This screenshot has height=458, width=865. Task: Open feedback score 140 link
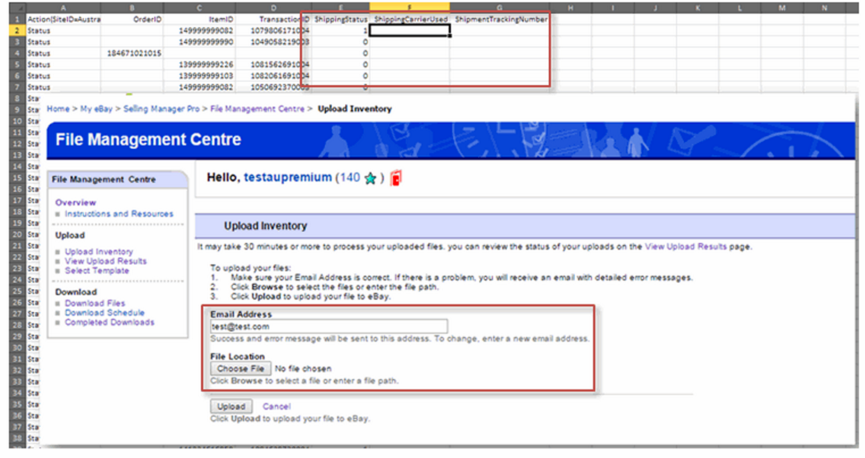pyautogui.click(x=350, y=178)
